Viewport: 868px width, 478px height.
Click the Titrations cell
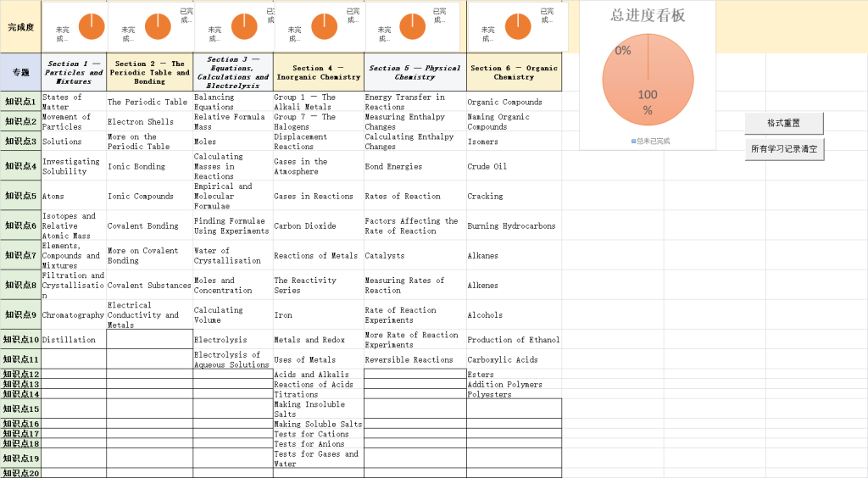319,394
